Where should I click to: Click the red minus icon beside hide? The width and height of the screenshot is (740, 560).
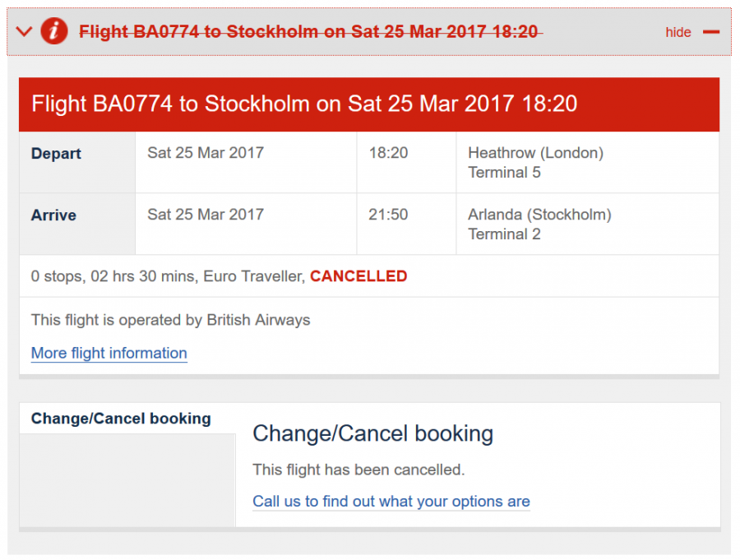(x=711, y=32)
